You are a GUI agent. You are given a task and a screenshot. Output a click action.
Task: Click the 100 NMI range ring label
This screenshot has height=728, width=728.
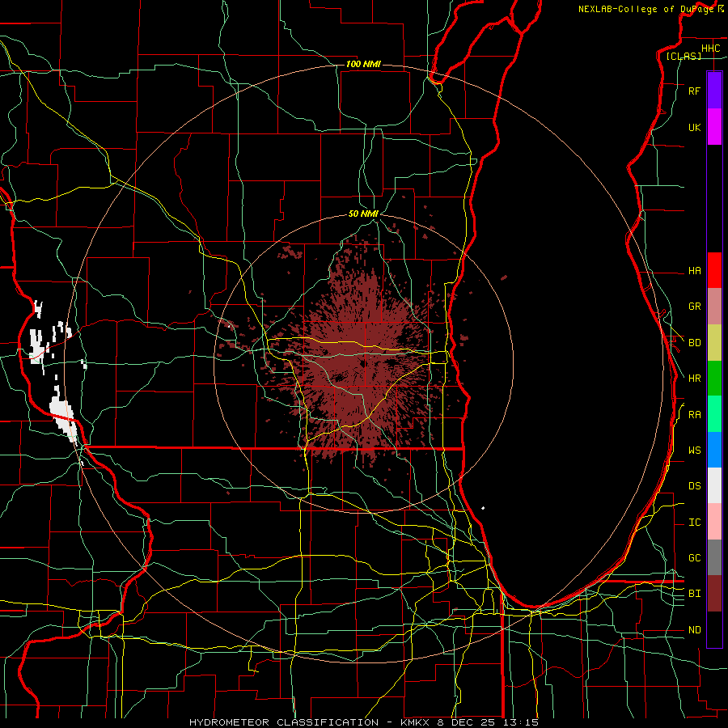[363, 64]
